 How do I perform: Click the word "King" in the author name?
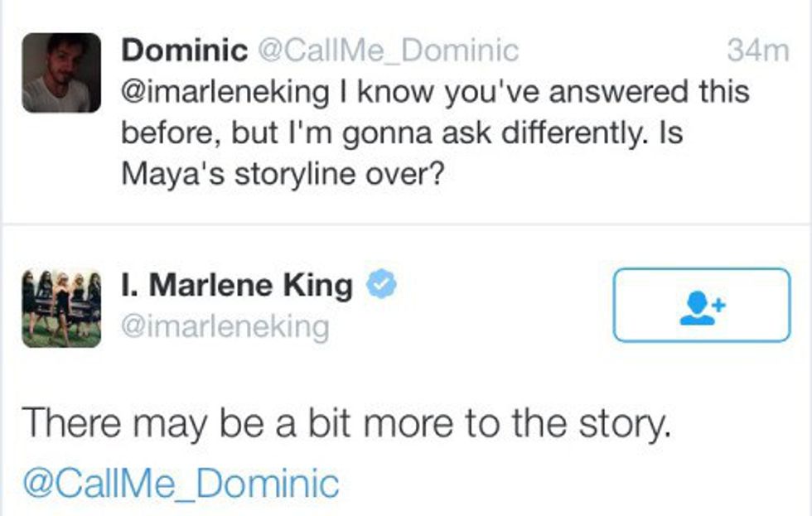(317, 287)
